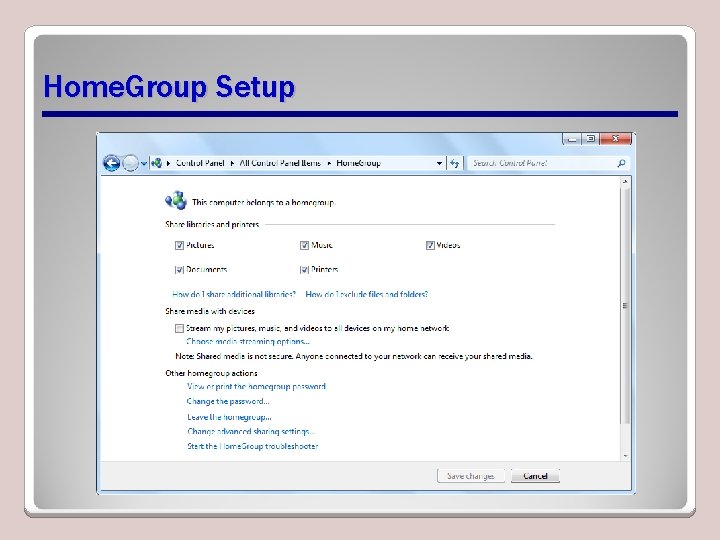Image resolution: width=720 pixels, height=540 pixels.
Task: Open the address bar history dropdown
Action: [x=439, y=163]
